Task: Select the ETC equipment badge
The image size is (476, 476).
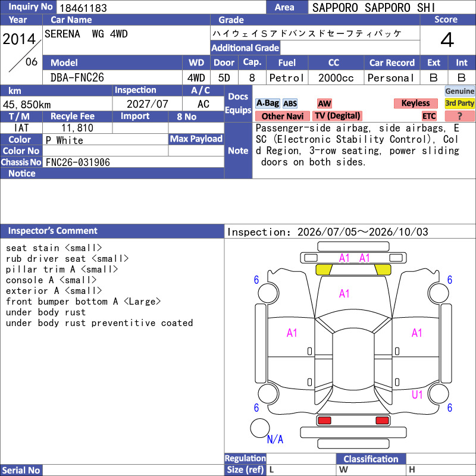Action: tap(429, 116)
